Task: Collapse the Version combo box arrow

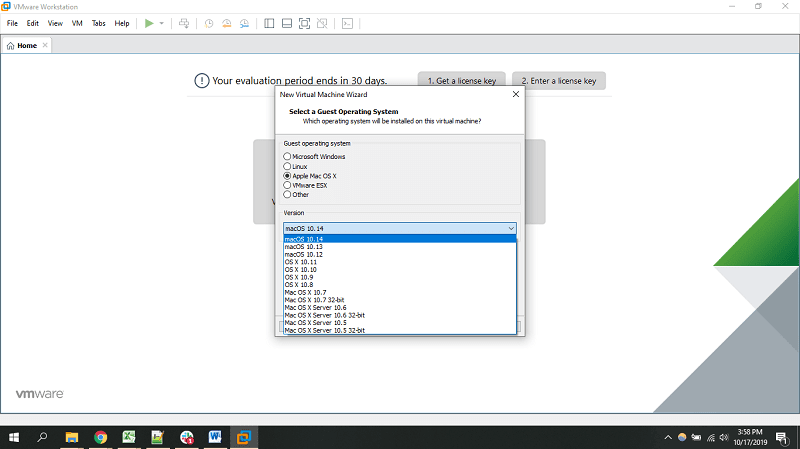Action: [511, 229]
